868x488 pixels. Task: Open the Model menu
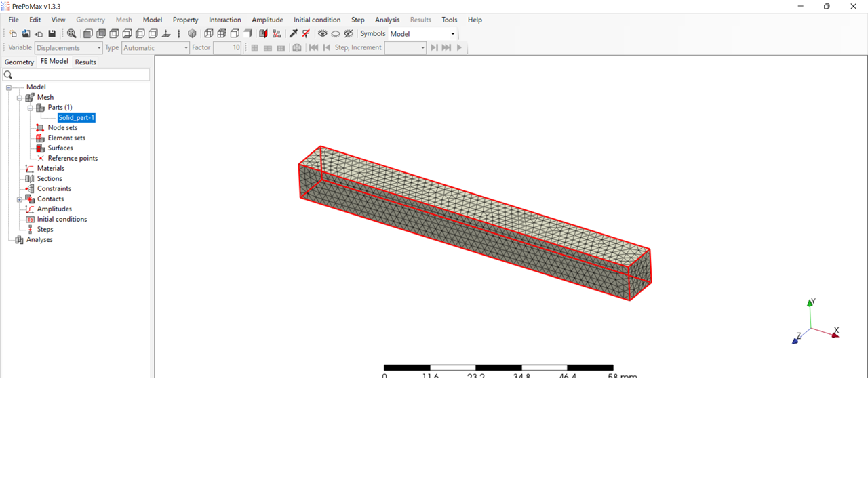tap(153, 20)
